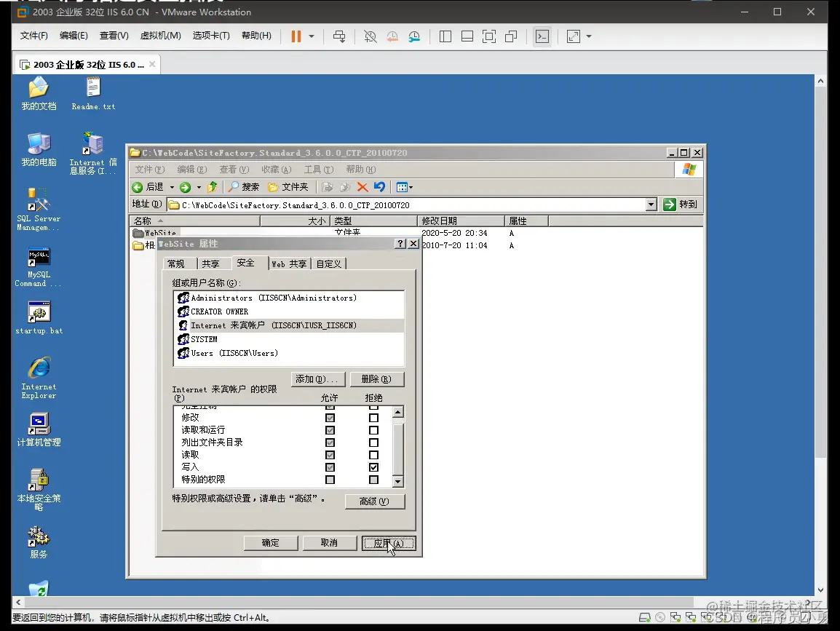Image resolution: width=840 pixels, height=631 pixels.
Task: Open the snapshot manager icon
Action: point(414,36)
